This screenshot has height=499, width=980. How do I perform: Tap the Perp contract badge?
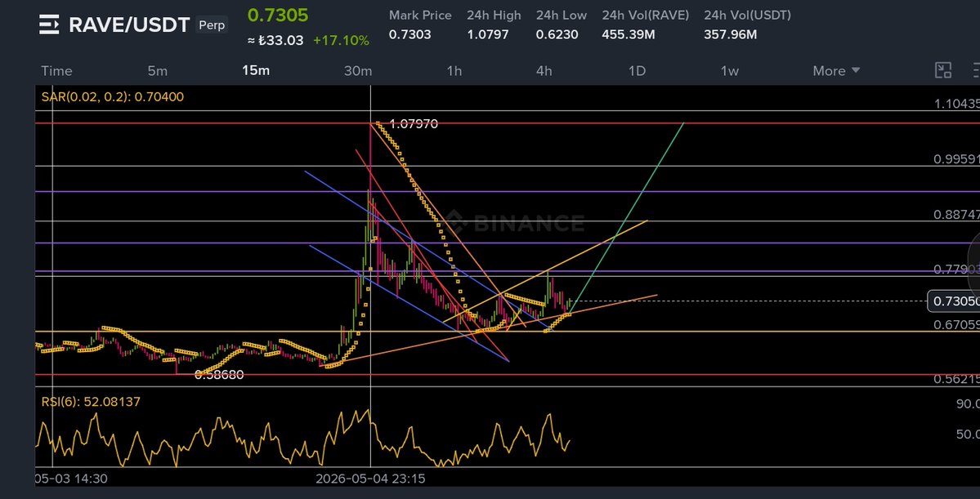tap(212, 25)
